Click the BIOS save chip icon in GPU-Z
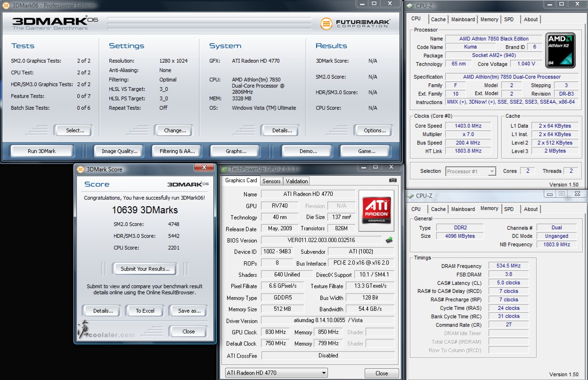The height and width of the screenshot is (380, 588). 389,240
